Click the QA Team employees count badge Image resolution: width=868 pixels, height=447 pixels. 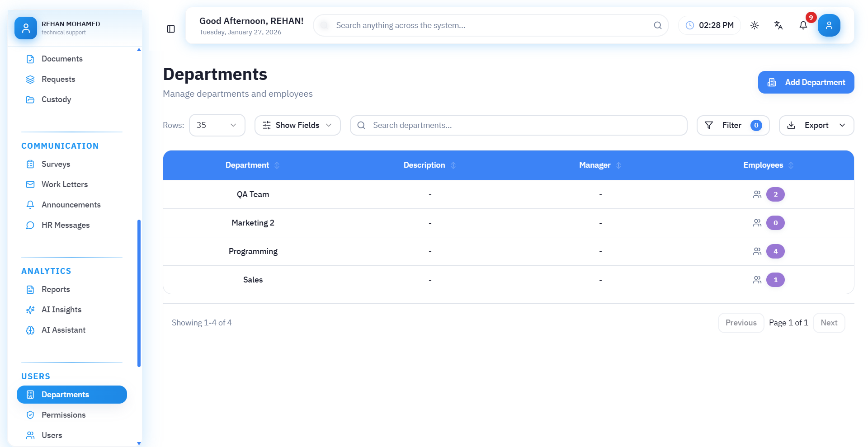tap(775, 194)
